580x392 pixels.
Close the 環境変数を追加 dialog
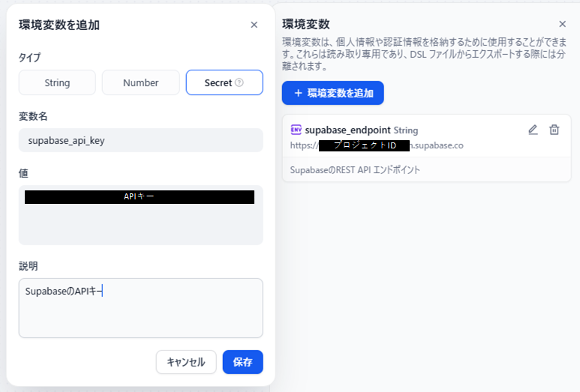tap(254, 25)
